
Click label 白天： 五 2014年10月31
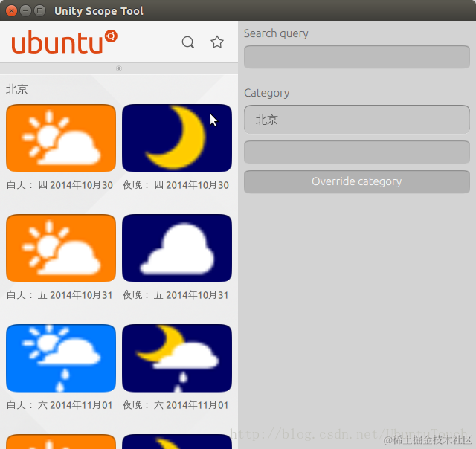coord(59,295)
